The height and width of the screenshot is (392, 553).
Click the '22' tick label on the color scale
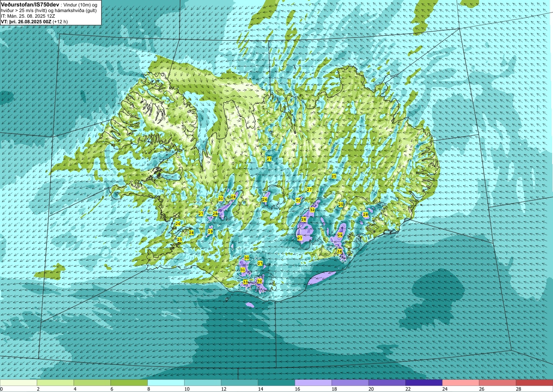[x=407, y=389]
